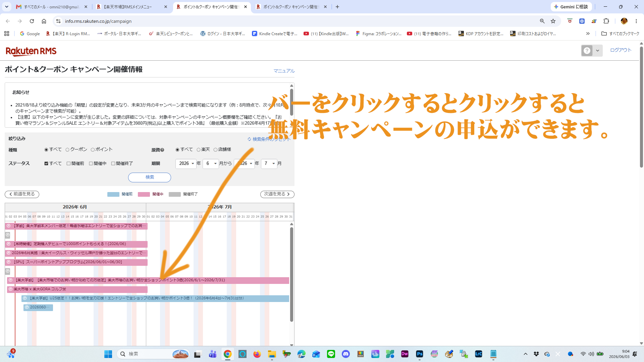The image size is (644, 362).
Task: Click the お知らせ box scrollbar
Action: click(x=291, y=103)
